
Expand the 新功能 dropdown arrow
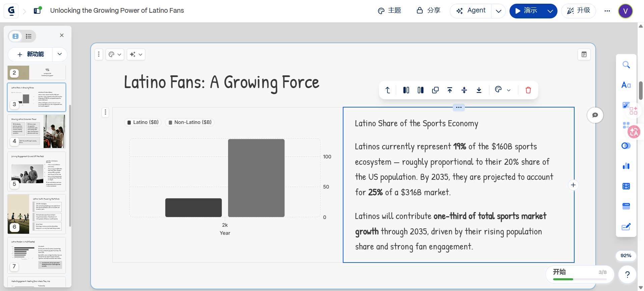[x=59, y=54]
